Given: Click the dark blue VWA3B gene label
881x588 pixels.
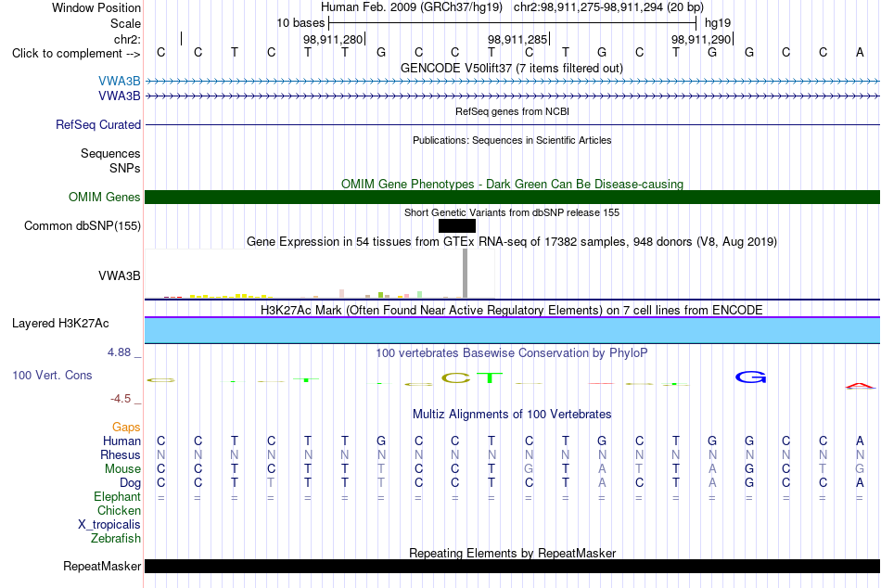Looking at the screenshot, I should click(119, 96).
